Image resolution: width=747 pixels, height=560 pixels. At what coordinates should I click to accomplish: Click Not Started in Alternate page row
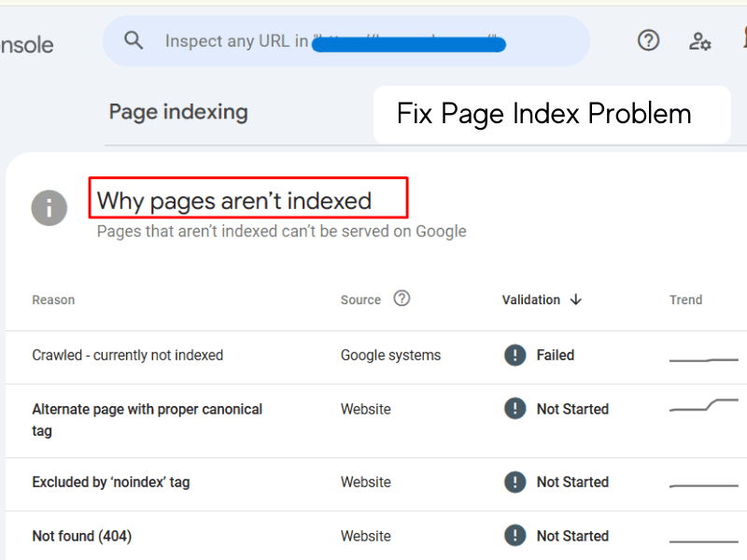(x=572, y=409)
